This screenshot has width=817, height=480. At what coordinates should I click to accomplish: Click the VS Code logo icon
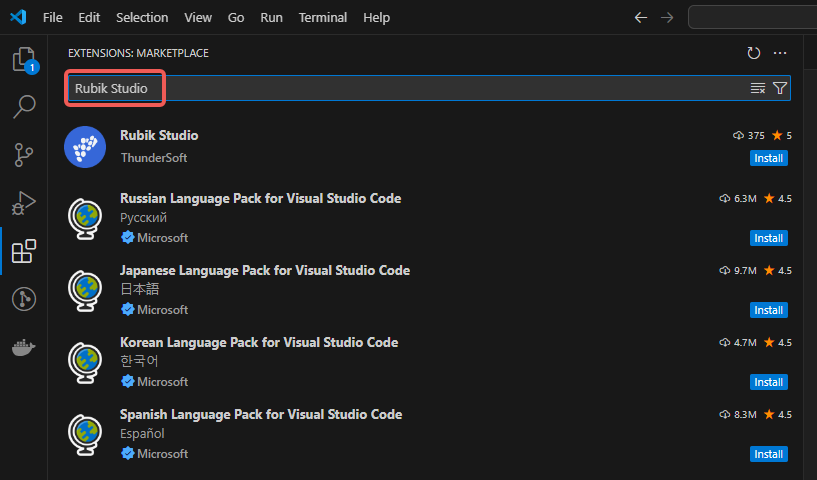[x=18, y=17]
